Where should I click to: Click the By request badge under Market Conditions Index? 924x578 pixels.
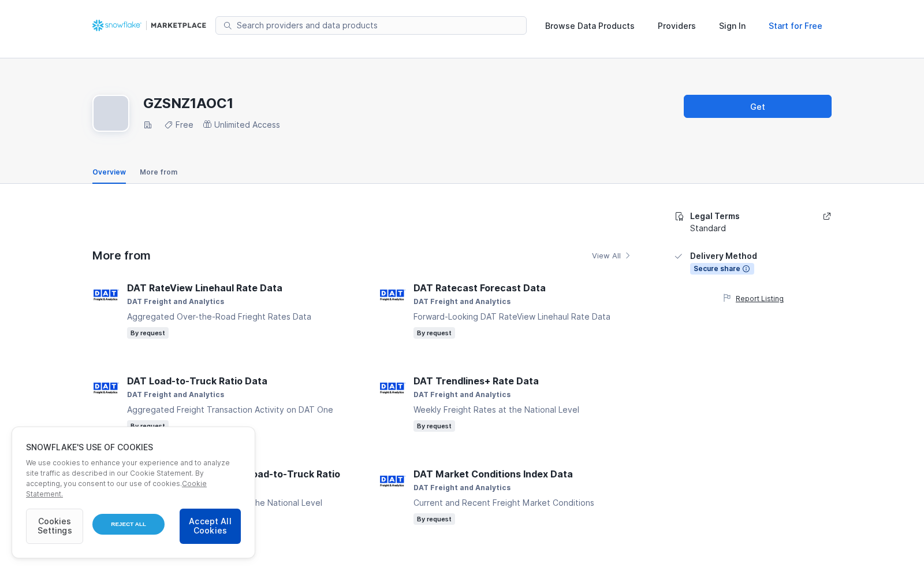[434, 519]
